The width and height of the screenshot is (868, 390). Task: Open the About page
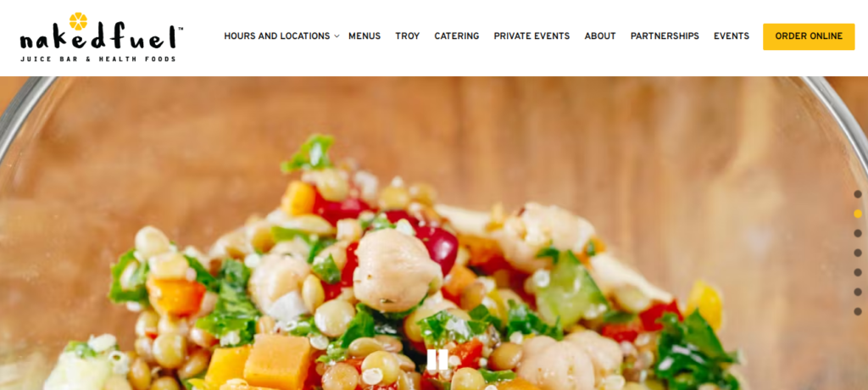click(600, 36)
